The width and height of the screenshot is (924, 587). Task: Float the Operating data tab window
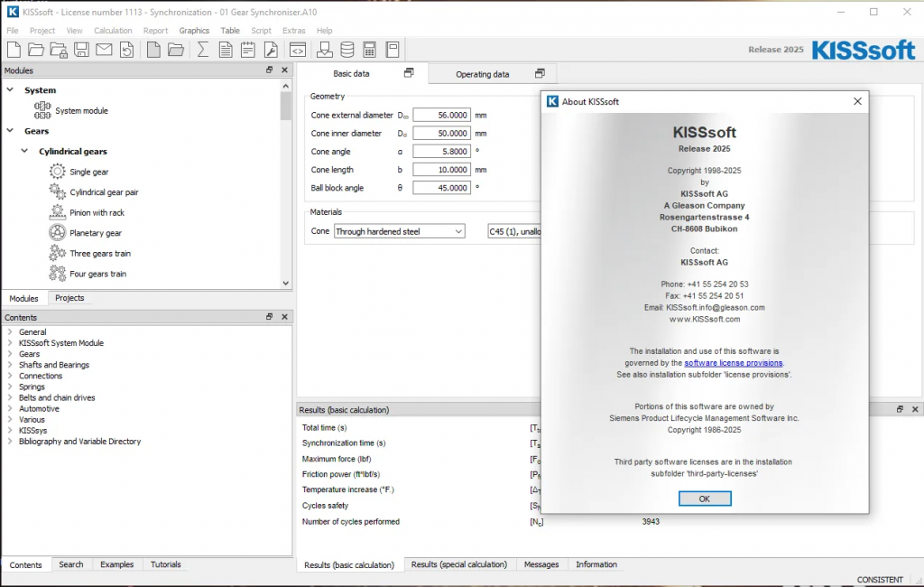point(540,74)
